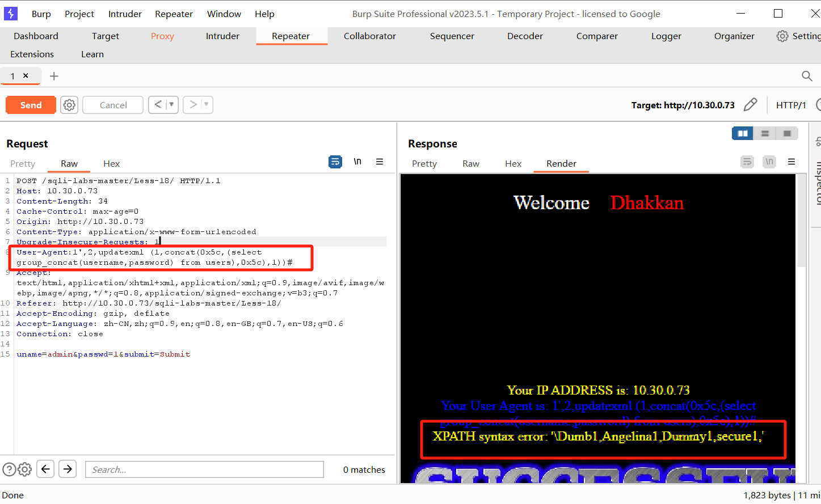This screenshot has width=821, height=504.
Task: Switch to Target tab
Action: [106, 36]
